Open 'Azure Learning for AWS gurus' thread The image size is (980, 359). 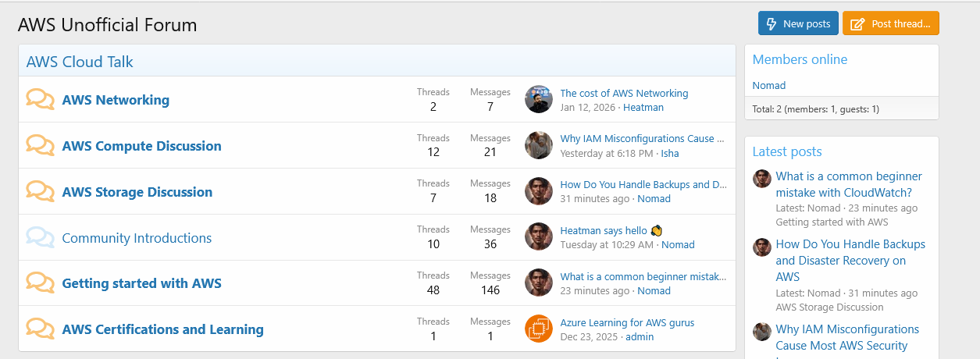[x=627, y=322]
